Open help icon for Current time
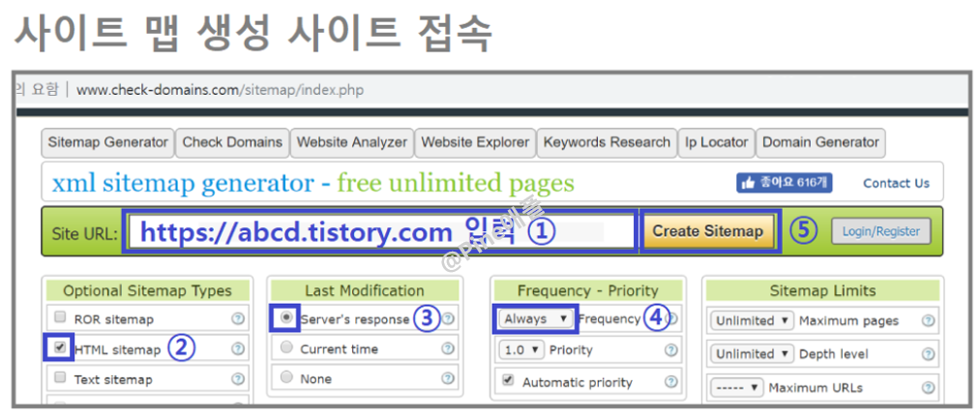This screenshot has height=419, width=980. (x=448, y=348)
